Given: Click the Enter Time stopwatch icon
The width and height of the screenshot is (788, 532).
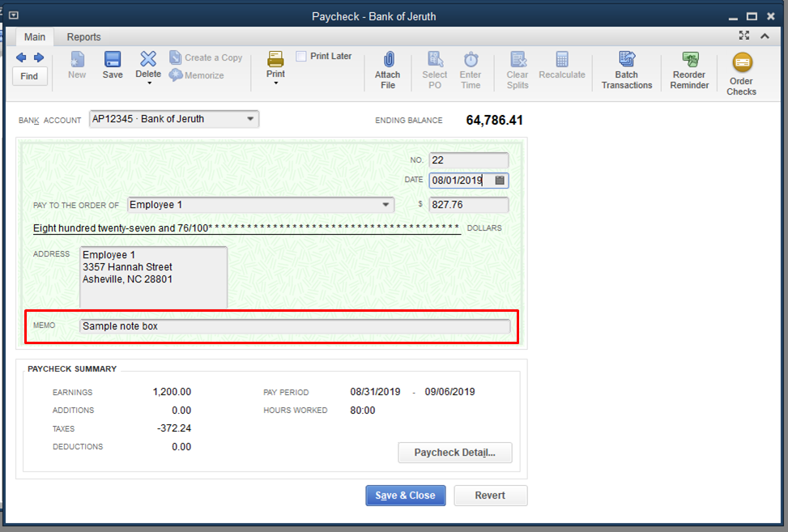Looking at the screenshot, I should coord(471,60).
